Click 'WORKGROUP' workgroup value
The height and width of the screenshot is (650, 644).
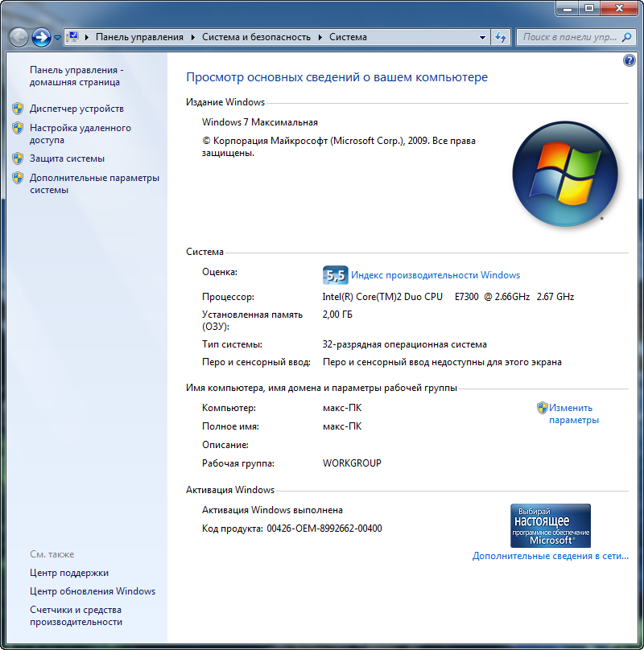[352, 463]
